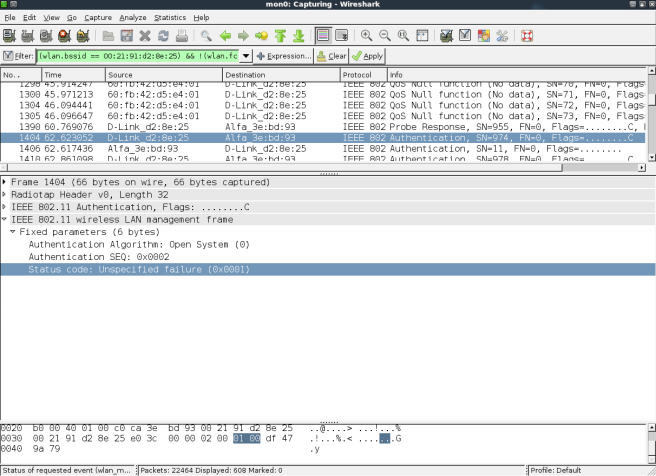
Task: Zoom out on packet text
Action: pos(385,36)
